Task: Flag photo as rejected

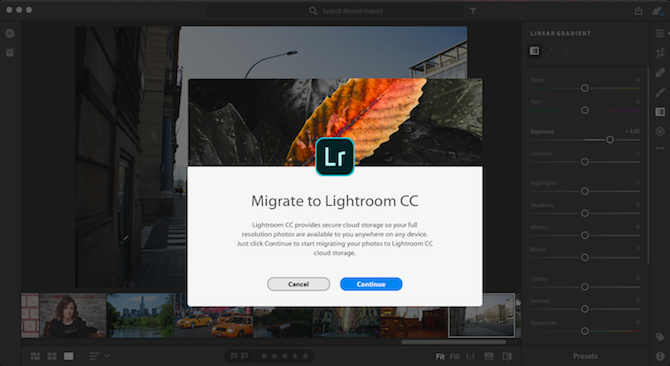Action: [x=244, y=356]
